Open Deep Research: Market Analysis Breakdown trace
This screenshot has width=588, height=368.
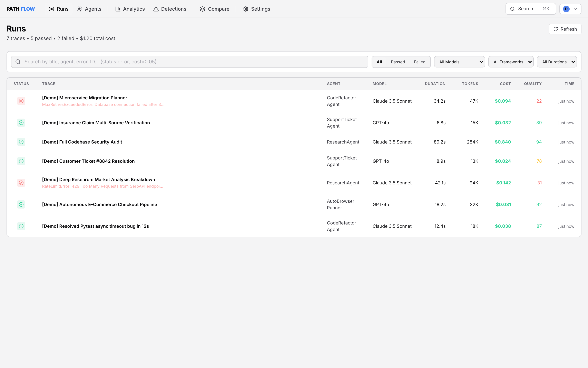(99, 180)
